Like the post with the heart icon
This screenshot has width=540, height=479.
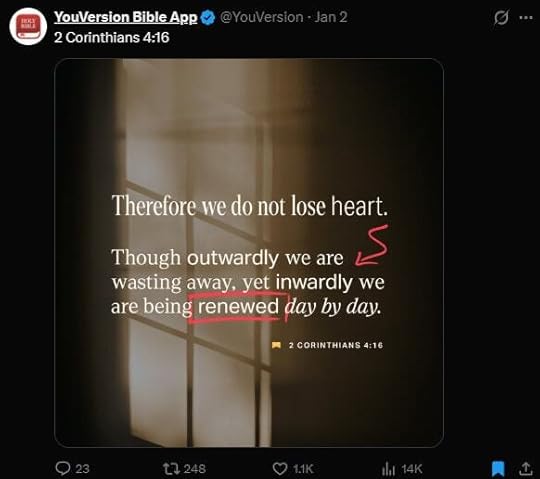tap(280, 469)
